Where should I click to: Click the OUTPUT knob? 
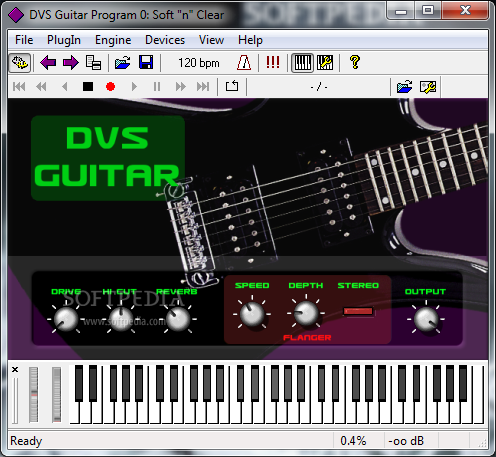pyautogui.click(x=426, y=319)
